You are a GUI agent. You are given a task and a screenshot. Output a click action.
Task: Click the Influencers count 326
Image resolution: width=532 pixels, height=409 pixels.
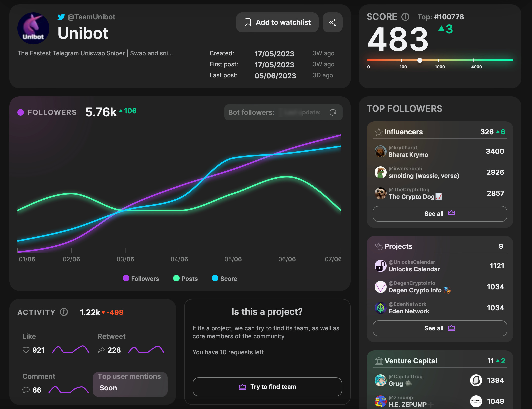487,132
